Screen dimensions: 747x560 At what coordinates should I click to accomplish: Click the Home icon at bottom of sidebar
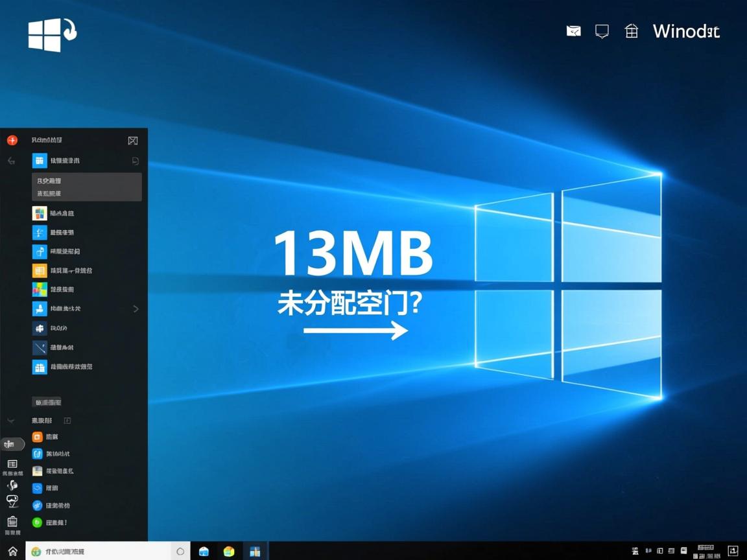(12, 550)
